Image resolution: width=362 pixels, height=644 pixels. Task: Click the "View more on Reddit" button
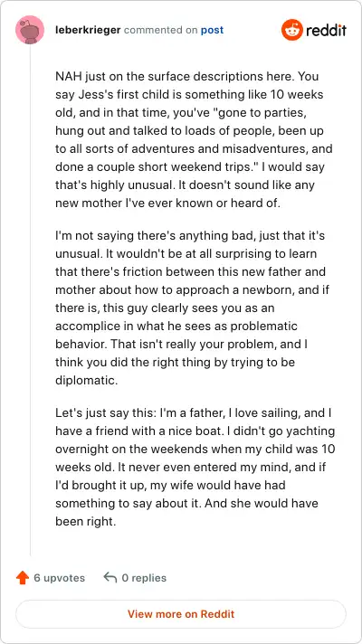(x=181, y=614)
